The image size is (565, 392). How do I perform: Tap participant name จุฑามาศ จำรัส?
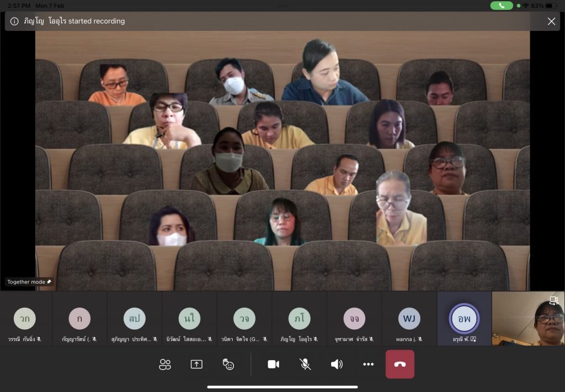[351, 339]
